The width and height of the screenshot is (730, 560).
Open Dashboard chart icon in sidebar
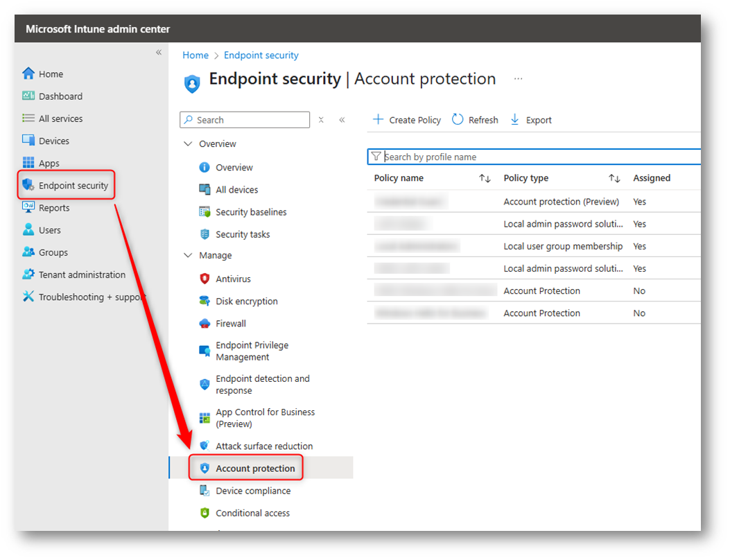(28, 96)
